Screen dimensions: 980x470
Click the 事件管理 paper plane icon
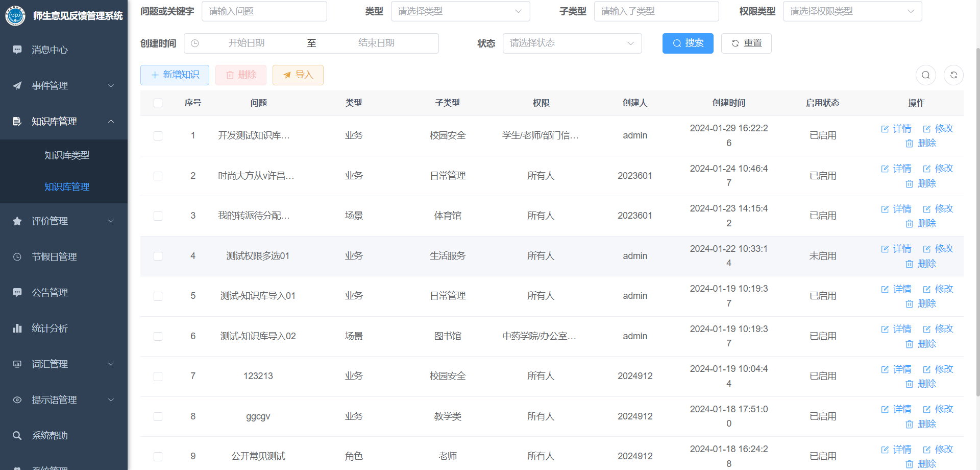point(17,85)
